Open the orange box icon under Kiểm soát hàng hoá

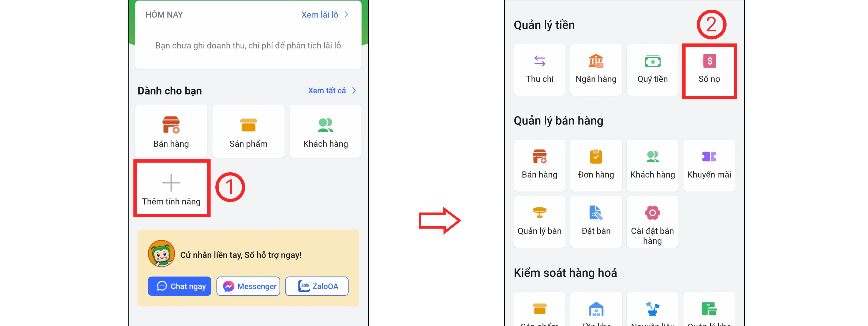click(540, 309)
